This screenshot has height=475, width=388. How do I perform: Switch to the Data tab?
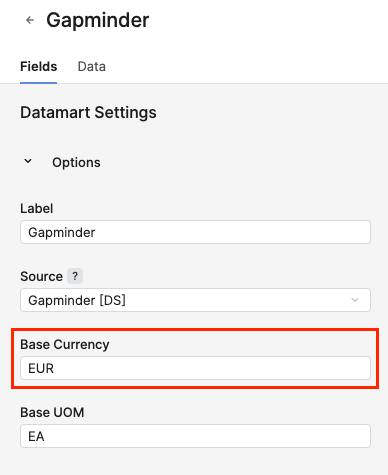pos(92,67)
